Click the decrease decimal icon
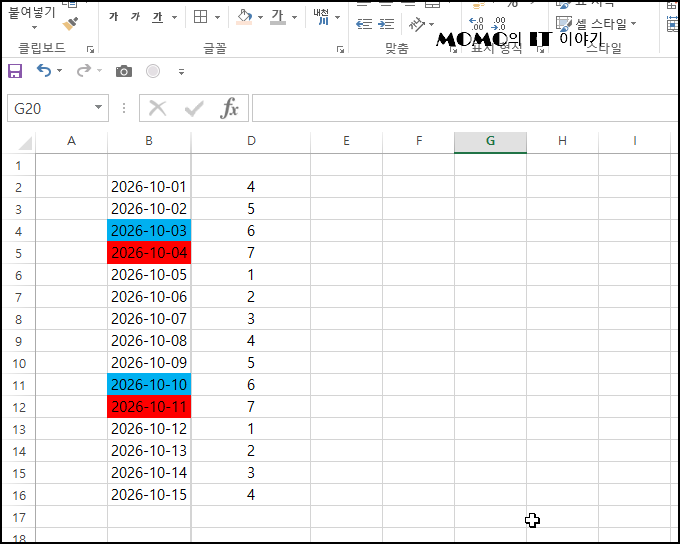680x544 pixels. [x=498, y=23]
